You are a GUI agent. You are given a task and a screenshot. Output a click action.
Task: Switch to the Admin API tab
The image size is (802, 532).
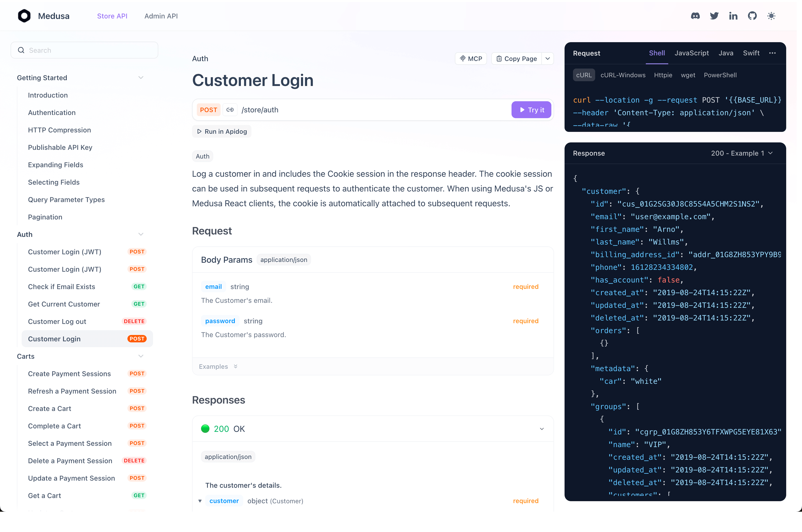pyautogui.click(x=161, y=16)
